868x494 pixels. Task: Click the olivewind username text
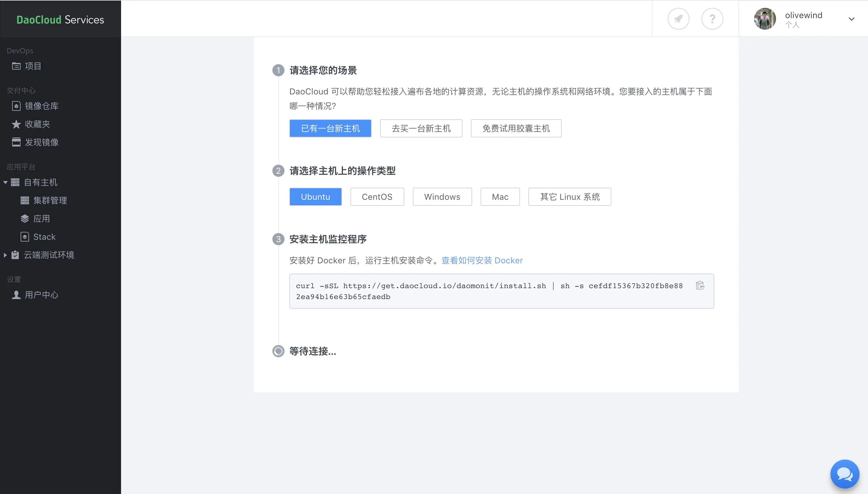pyautogui.click(x=804, y=15)
